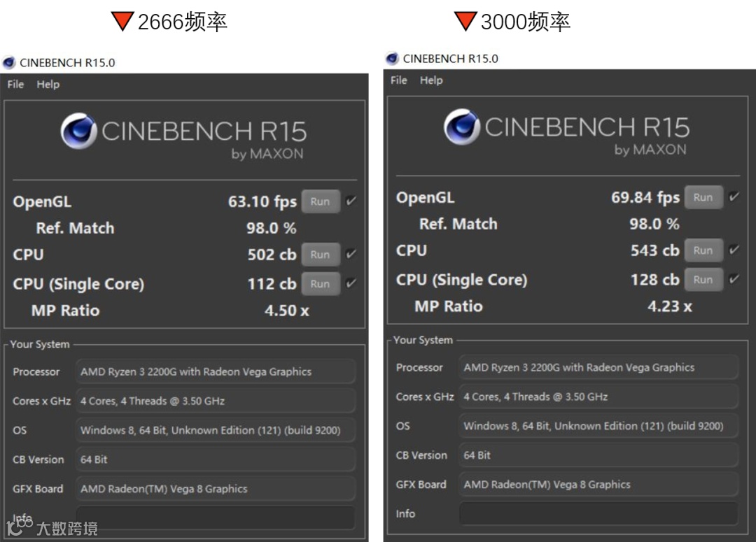Run the OpenGL test in the right window

point(703,197)
